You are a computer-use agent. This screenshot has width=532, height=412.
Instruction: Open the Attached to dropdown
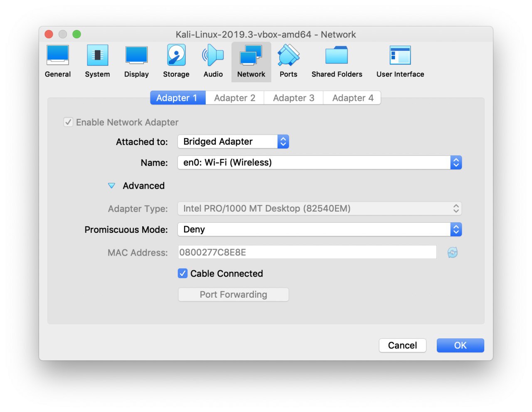tap(233, 142)
